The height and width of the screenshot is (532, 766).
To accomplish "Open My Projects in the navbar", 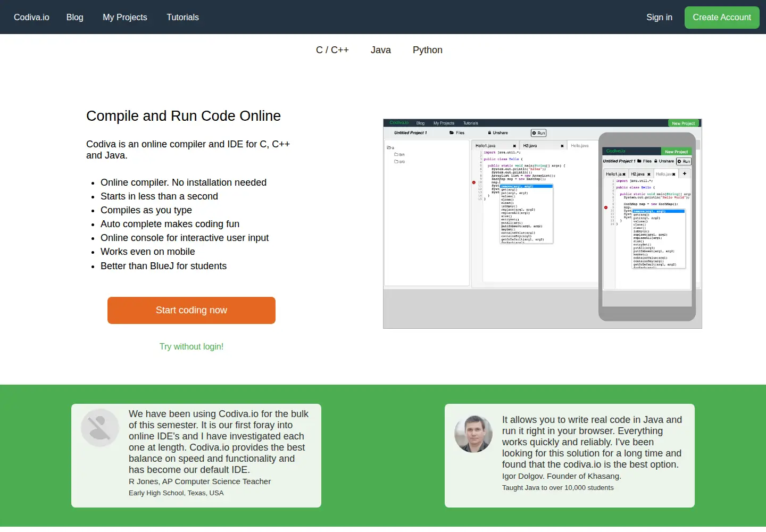I will click(125, 17).
